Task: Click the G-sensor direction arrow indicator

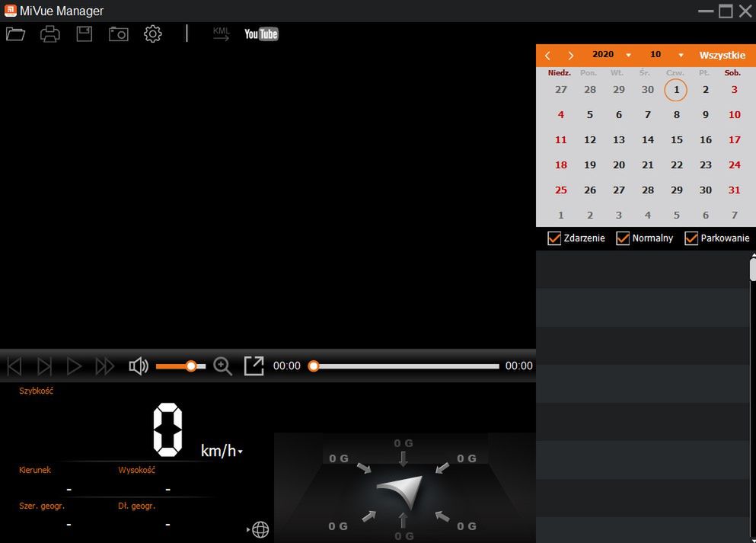Action: [403, 490]
